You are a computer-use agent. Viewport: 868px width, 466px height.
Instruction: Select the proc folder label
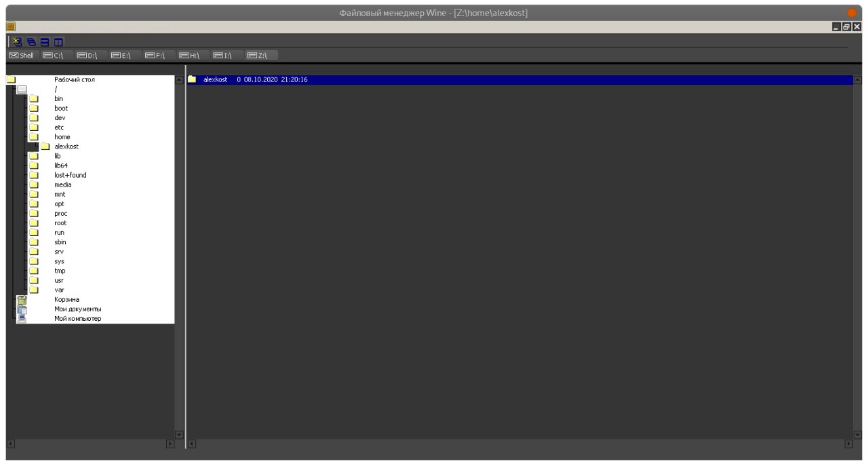[x=61, y=213]
